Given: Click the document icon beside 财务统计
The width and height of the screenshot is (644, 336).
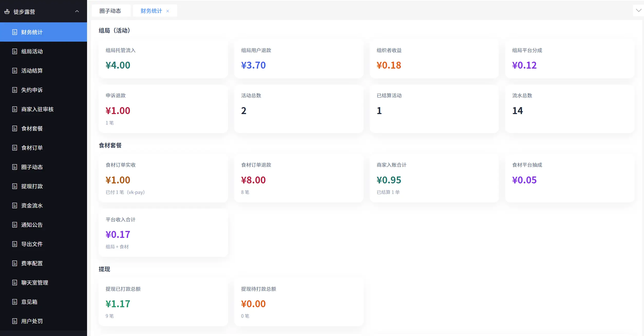Looking at the screenshot, I should (x=15, y=32).
